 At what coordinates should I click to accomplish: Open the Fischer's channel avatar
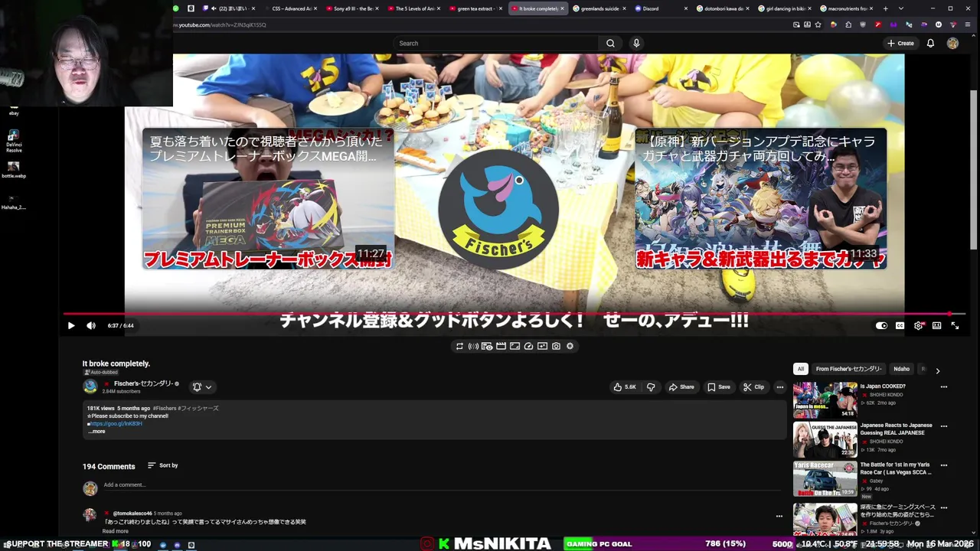pyautogui.click(x=90, y=386)
